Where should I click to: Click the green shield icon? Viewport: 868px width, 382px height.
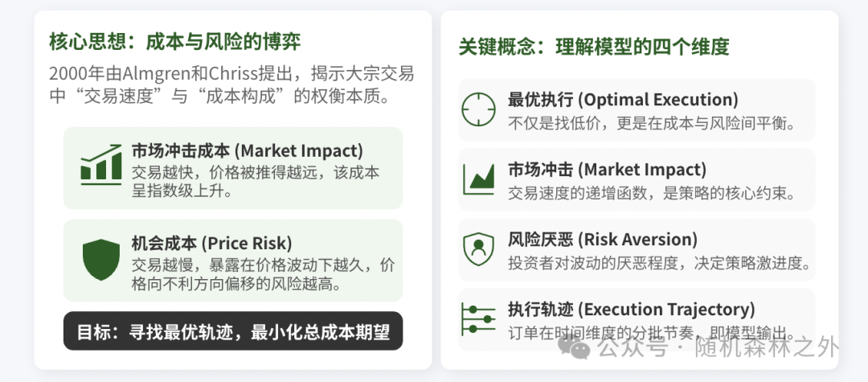100,258
